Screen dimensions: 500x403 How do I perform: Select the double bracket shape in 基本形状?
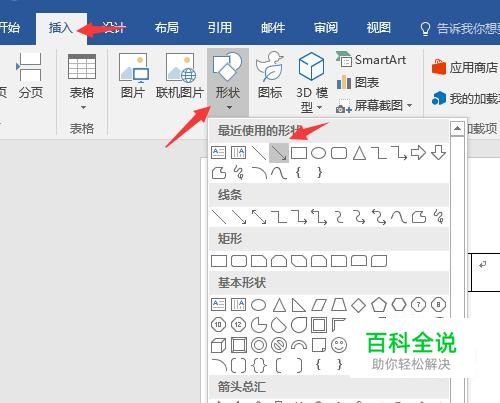(239, 365)
